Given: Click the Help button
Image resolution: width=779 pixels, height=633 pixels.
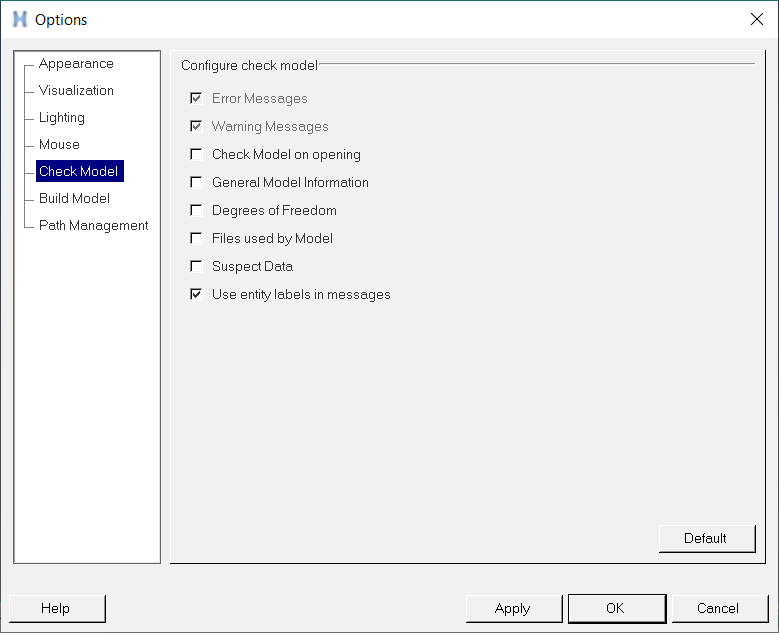Looking at the screenshot, I should pyautogui.click(x=56, y=608).
